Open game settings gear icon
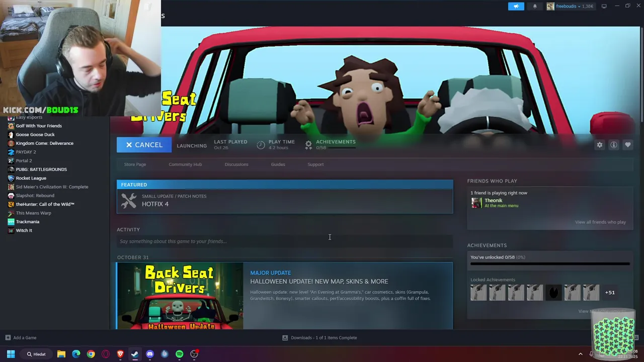 click(600, 145)
